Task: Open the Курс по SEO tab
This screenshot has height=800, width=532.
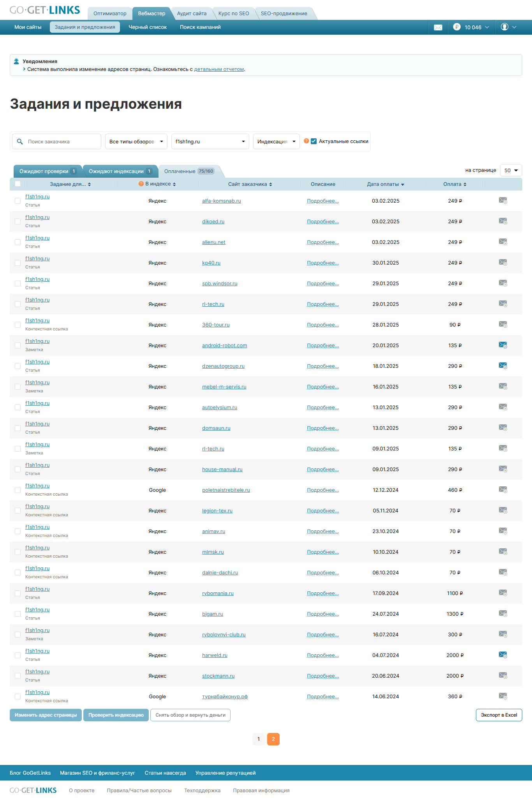Action: [234, 13]
